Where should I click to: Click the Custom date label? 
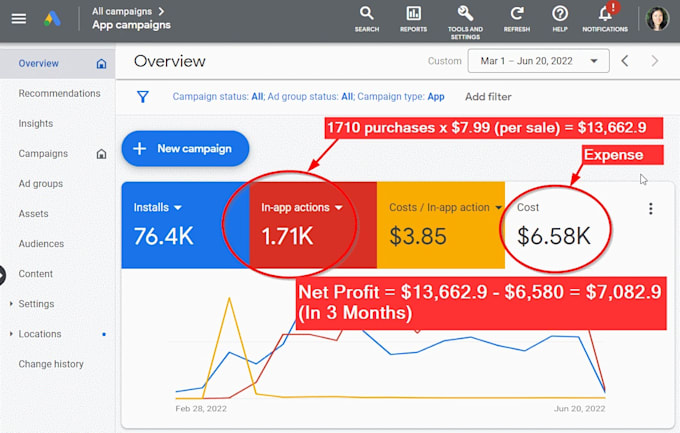[x=445, y=61]
